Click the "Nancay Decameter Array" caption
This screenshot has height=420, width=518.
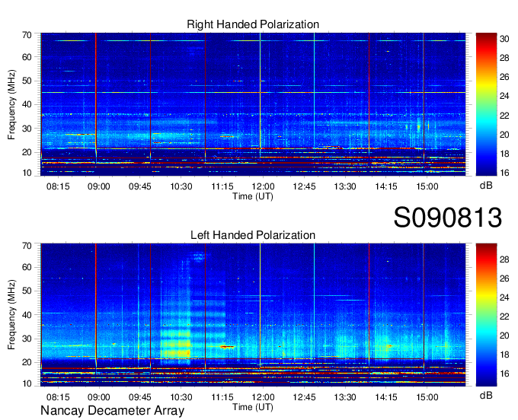click(112, 410)
